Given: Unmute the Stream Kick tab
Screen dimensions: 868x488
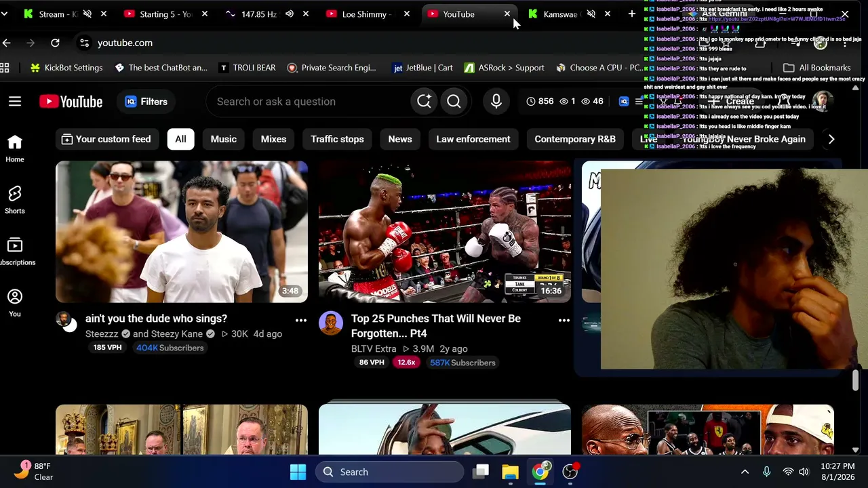Looking at the screenshot, I should pos(87,14).
